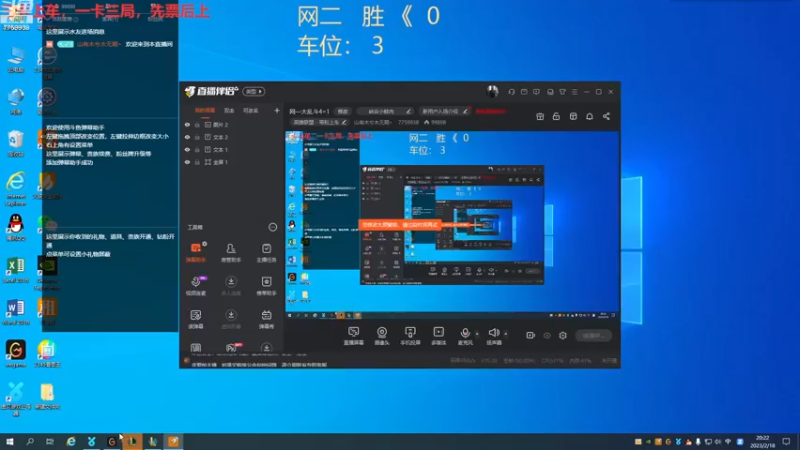800x450 pixels.
Task: Open the 读弹幕 tool
Action: click(196, 319)
